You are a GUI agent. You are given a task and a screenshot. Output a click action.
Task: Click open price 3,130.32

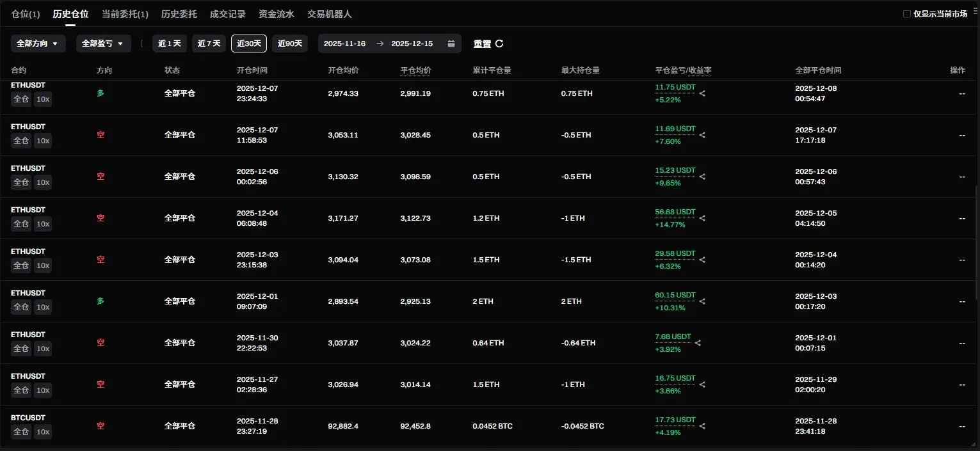[x=343, y=177]
